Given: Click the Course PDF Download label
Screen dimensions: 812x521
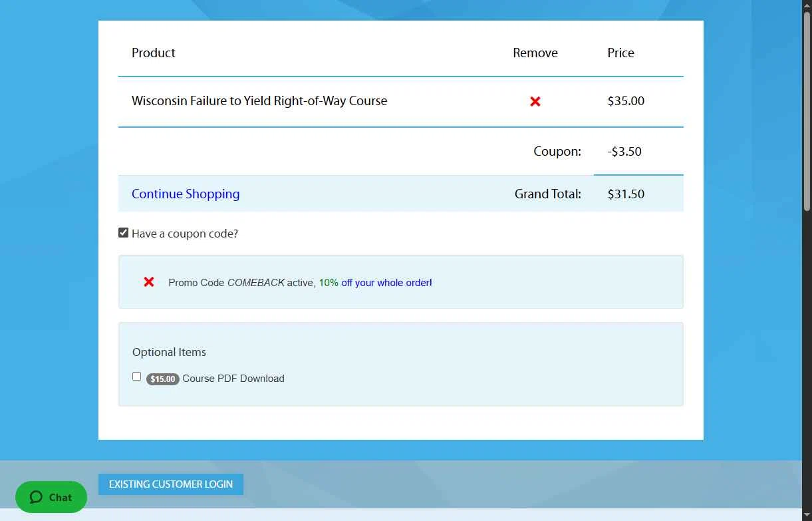Looking at the screenshot, I should [x=233, y=379].
